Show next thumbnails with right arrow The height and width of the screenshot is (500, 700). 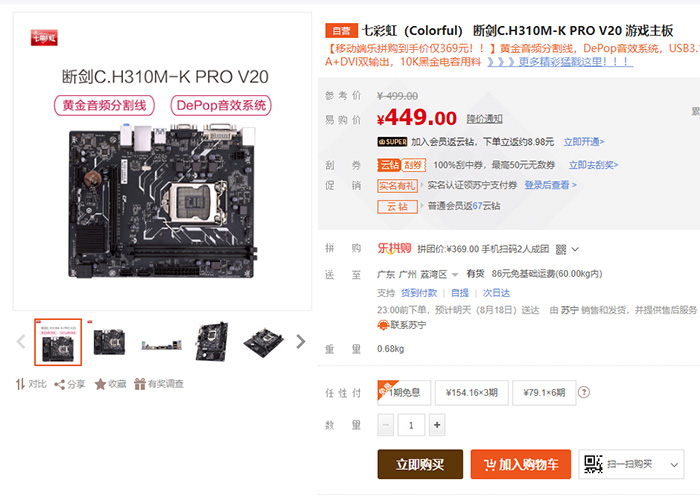point(301,342)
